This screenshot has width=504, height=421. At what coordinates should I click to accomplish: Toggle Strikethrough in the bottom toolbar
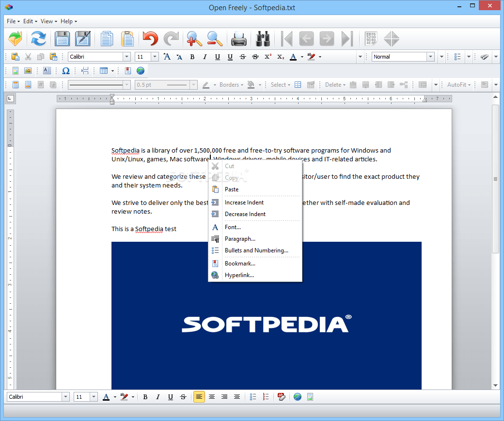pos(183,397)
